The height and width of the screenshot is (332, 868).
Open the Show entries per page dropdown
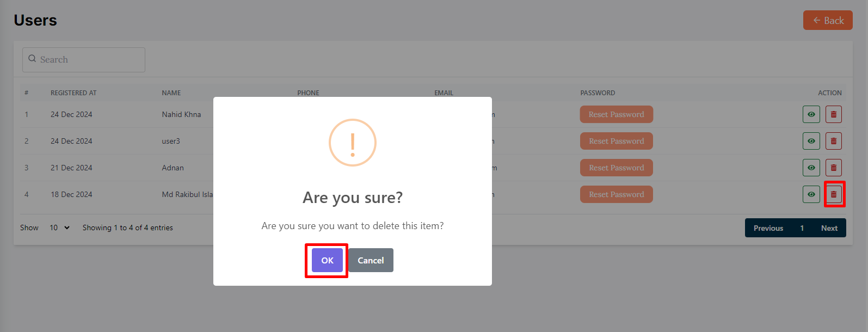click(59, 228)
